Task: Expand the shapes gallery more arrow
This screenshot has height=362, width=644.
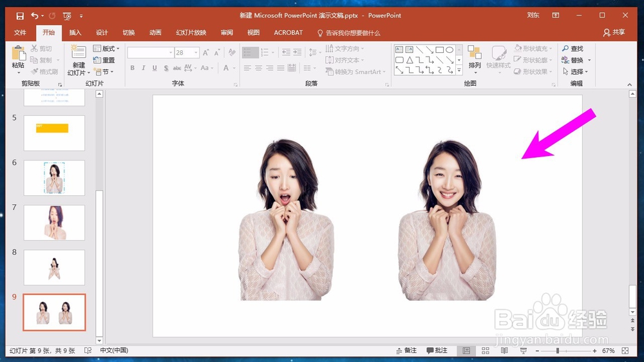Action: point(459,71)
